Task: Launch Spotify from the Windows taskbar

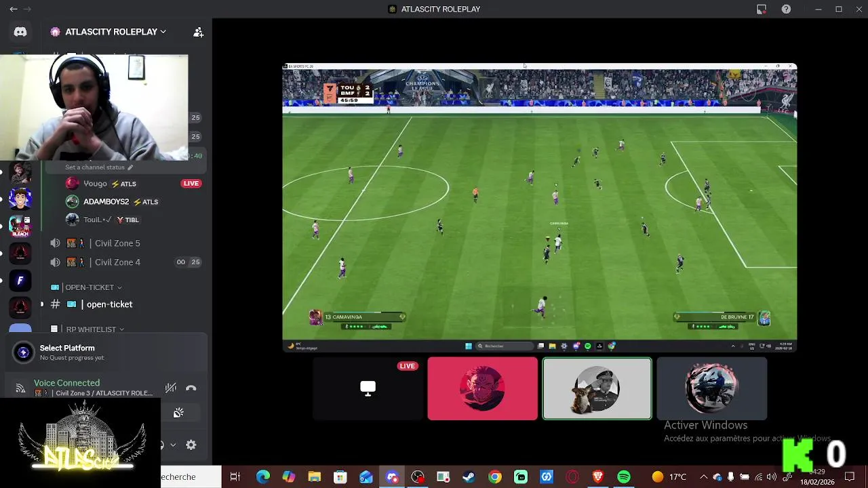Action: click(x=624, y=477)
